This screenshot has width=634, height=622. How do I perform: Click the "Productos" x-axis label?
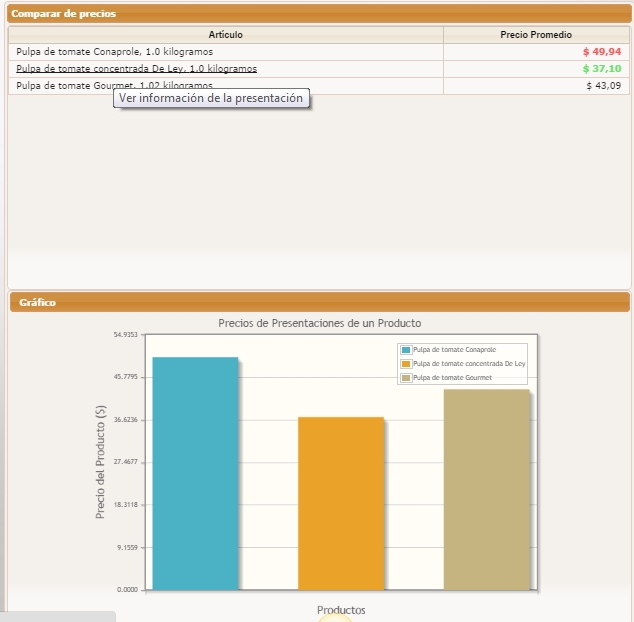coord(341,610)
